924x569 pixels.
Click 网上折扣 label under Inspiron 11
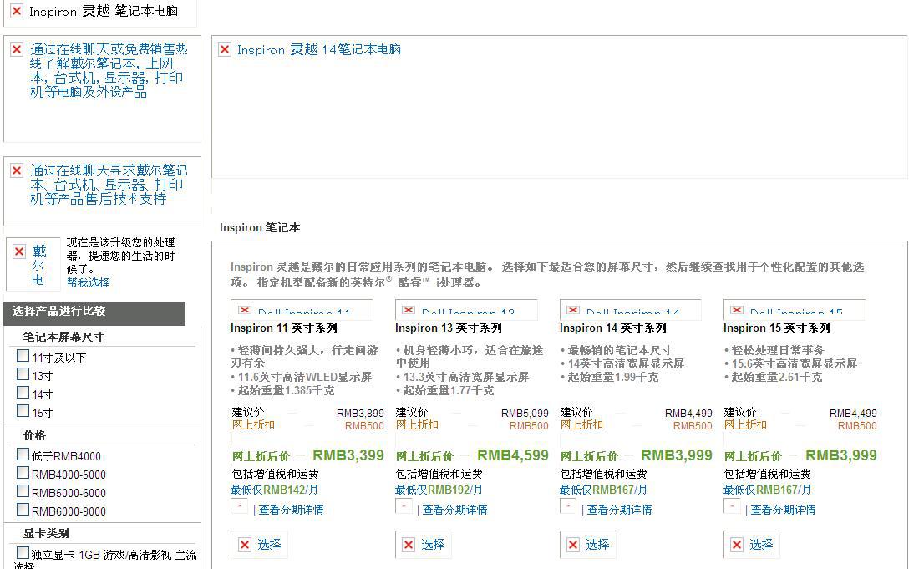(x=253, y=424)
